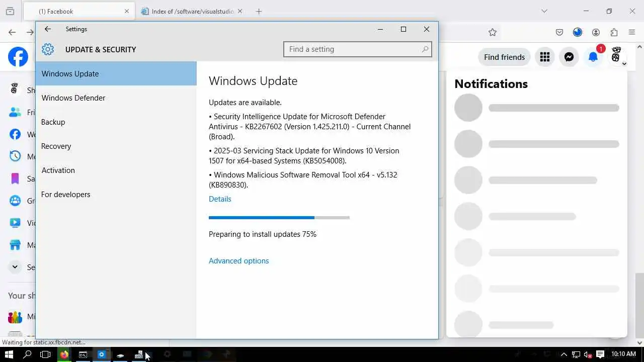Click the muted volume tray icon
The image size is (644, 362).
pyautogui.click(x=588, y=354)
